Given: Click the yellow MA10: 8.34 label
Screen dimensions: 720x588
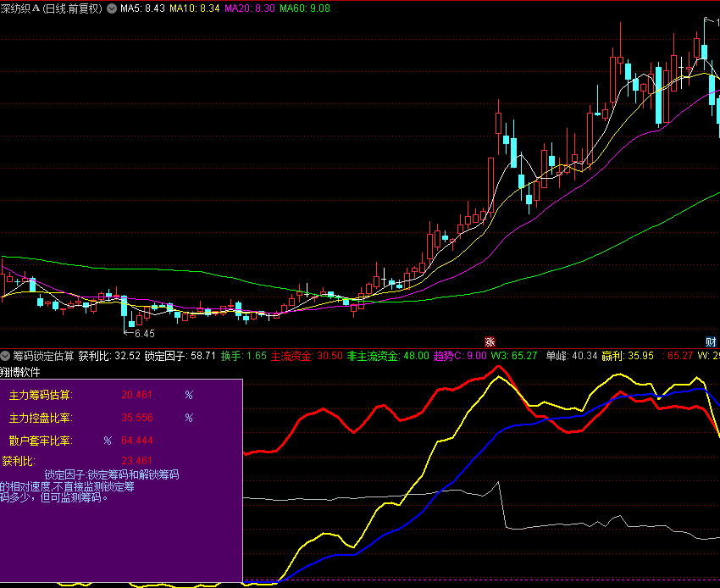Looking at the screenshot, I should pos(195,8).
